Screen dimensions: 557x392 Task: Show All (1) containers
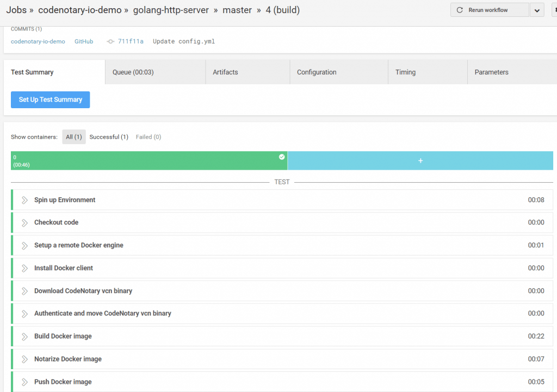pos(74,136)
